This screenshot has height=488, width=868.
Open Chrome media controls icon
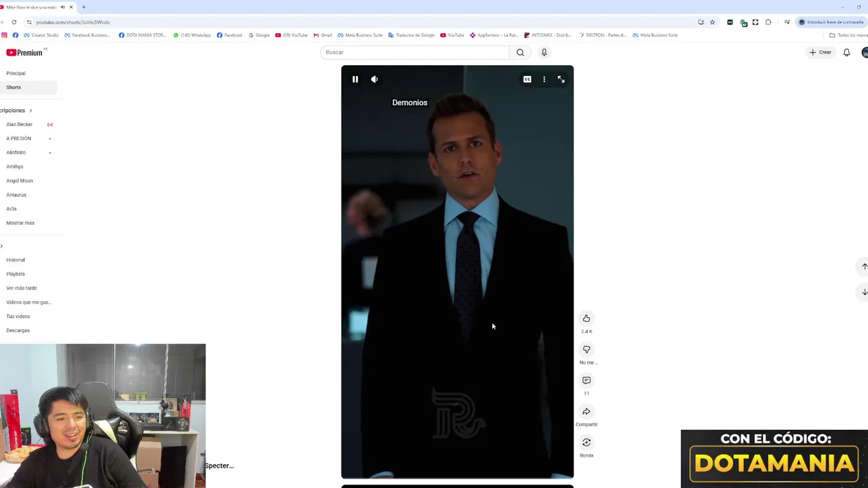tap(787, 22)
